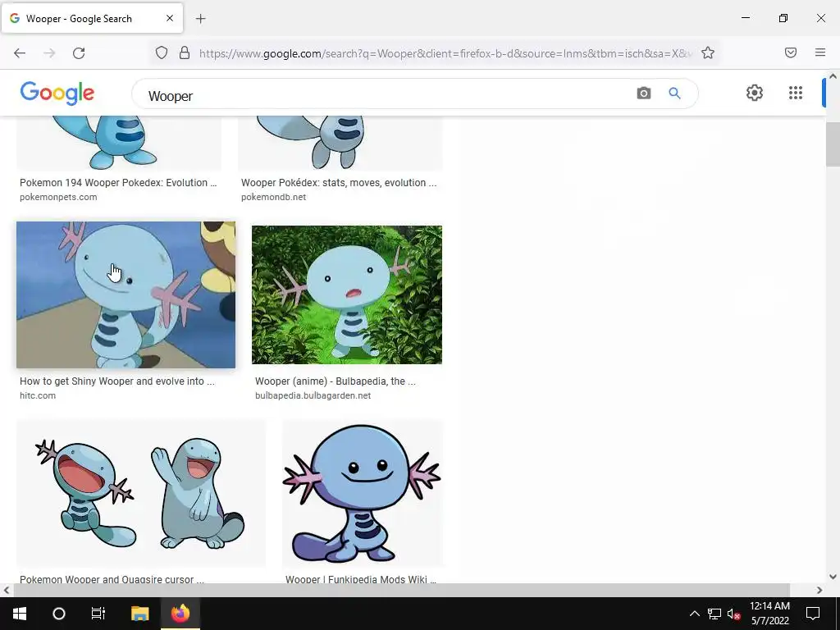This screenshot has height=630, width=840.
Task: Open the Windows Start menu
Action: [x=20, y=614]
